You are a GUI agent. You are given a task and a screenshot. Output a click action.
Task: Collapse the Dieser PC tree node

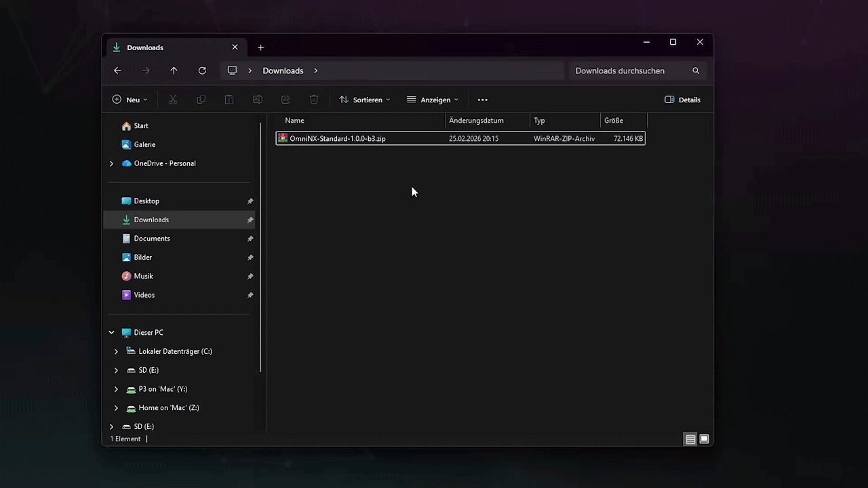coord(112,333)
